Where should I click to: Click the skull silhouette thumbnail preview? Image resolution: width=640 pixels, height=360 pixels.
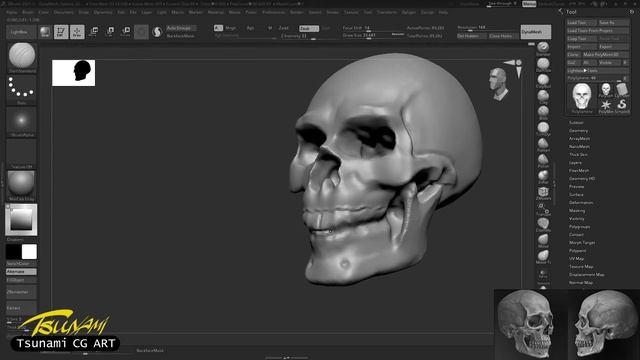pyautogui.click(x=73, y=73)
